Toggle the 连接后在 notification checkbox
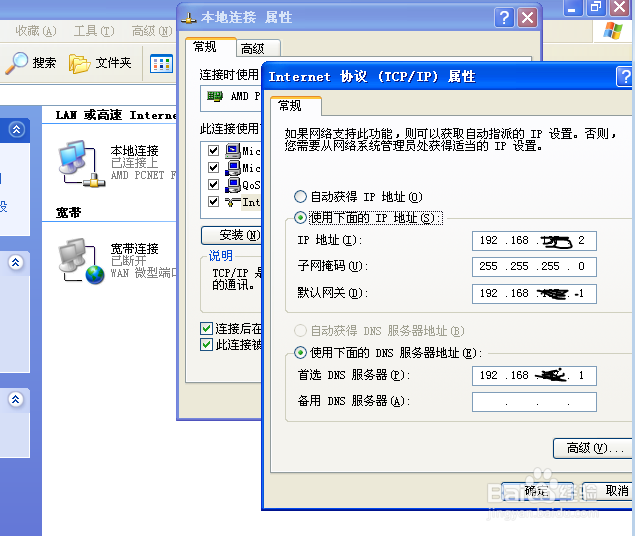The image size is (635, 536). pos(207,328)
